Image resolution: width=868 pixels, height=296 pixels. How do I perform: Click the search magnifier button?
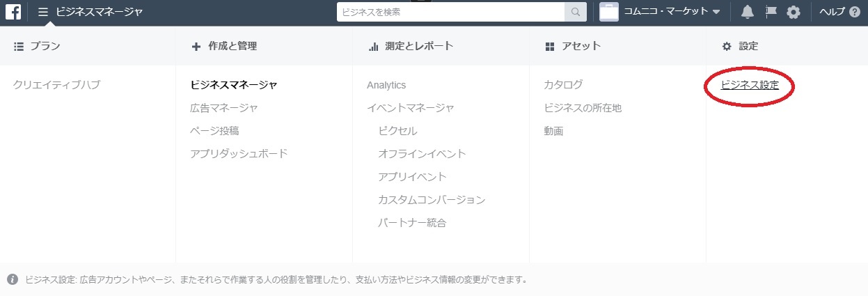pyautogui.click(x=576, y=12)
